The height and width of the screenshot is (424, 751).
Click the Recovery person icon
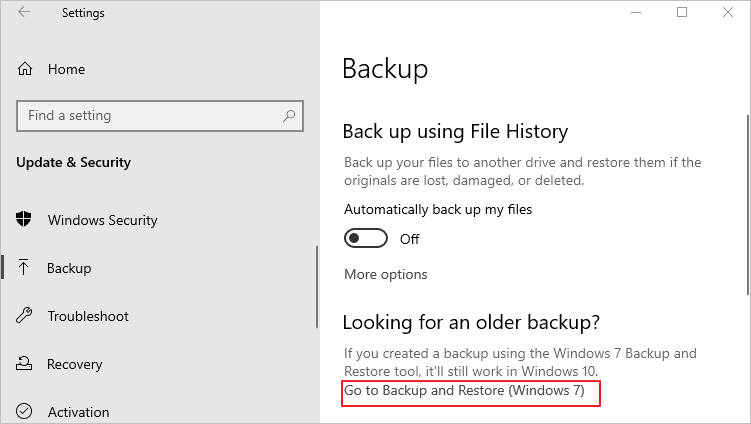click(x=25, y=364)
